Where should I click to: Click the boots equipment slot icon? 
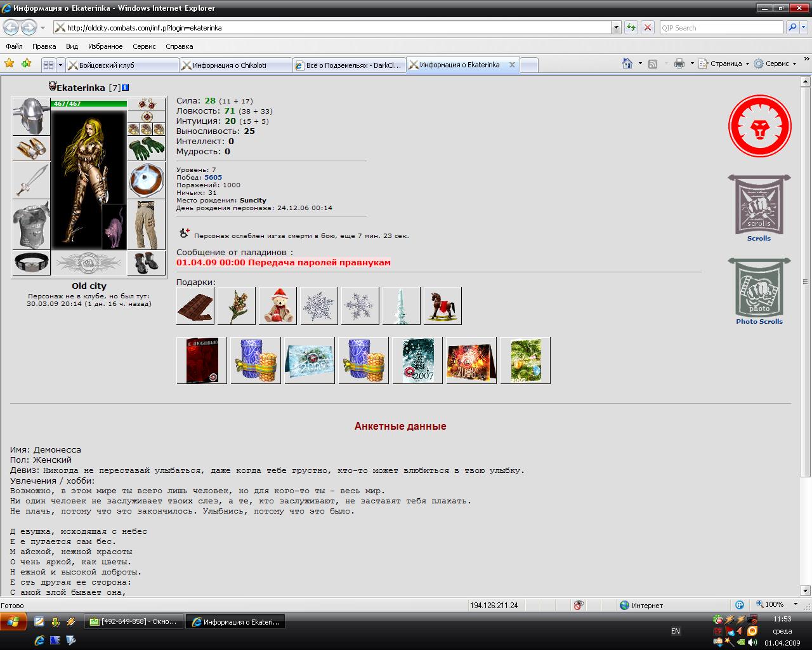coord(147,263)
